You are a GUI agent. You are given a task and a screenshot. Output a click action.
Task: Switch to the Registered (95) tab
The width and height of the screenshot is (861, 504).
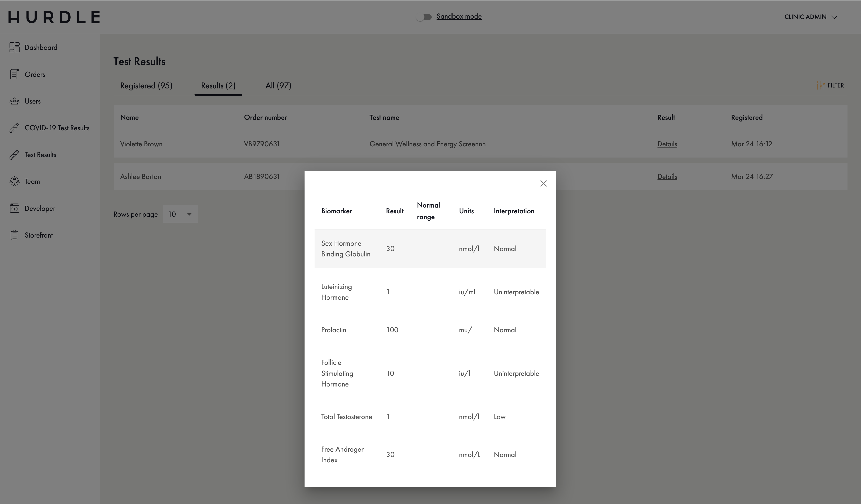(146, 86)
